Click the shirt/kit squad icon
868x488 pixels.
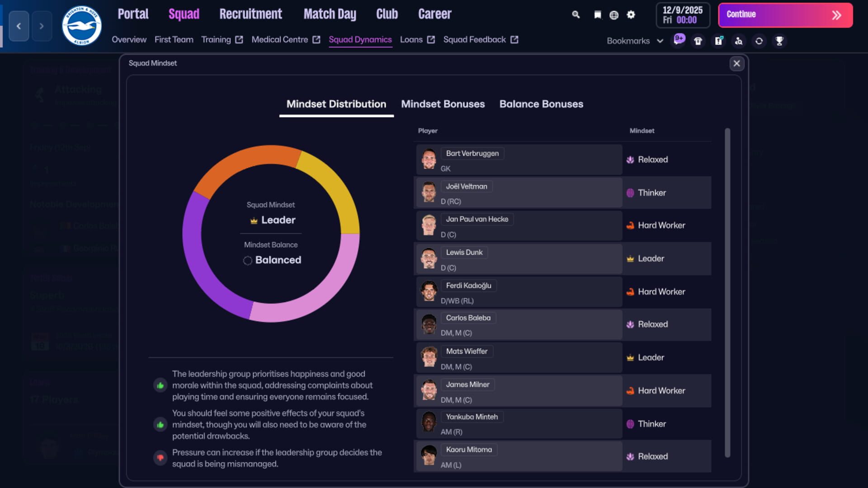698,41
